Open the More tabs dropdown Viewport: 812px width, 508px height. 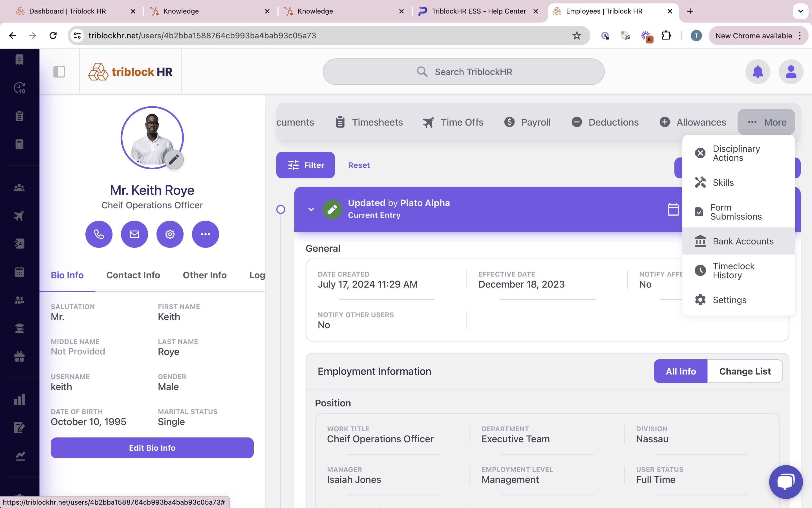(x=766, y=122)
